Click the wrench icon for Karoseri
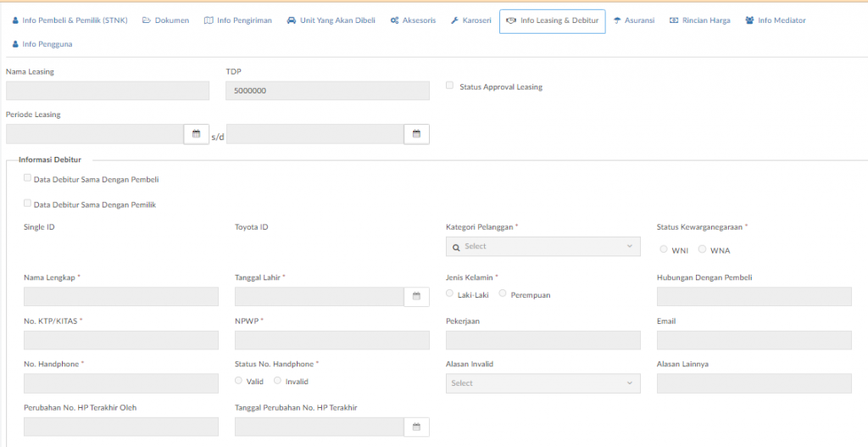The height and width of the screenshot is (447, 868). (454, 20)
